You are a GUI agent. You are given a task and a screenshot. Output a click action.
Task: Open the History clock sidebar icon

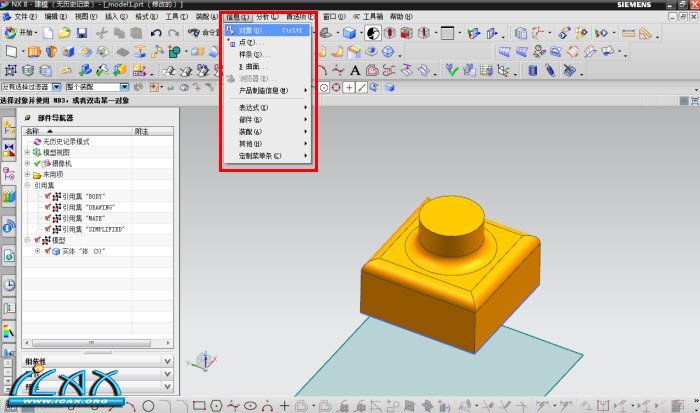coord(9,285)
